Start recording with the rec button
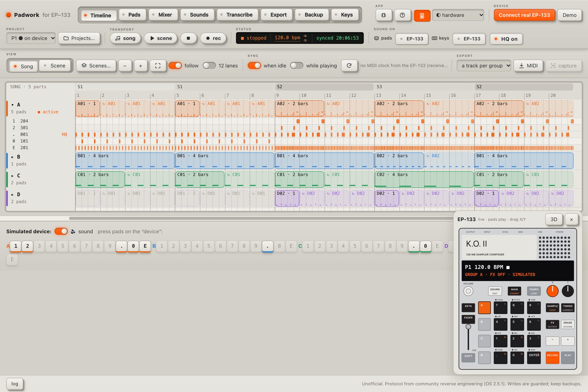This screenshot has width=588, height=392. coord(213,38)
